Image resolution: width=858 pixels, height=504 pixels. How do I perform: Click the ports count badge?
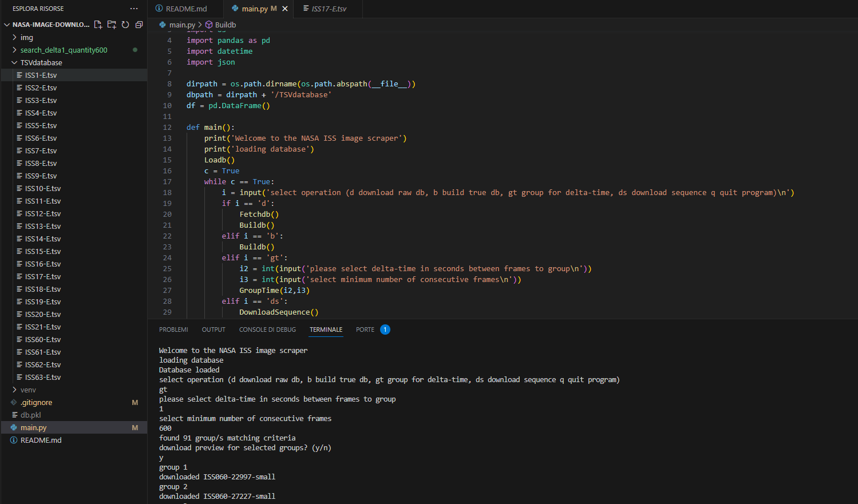point(385,330)
